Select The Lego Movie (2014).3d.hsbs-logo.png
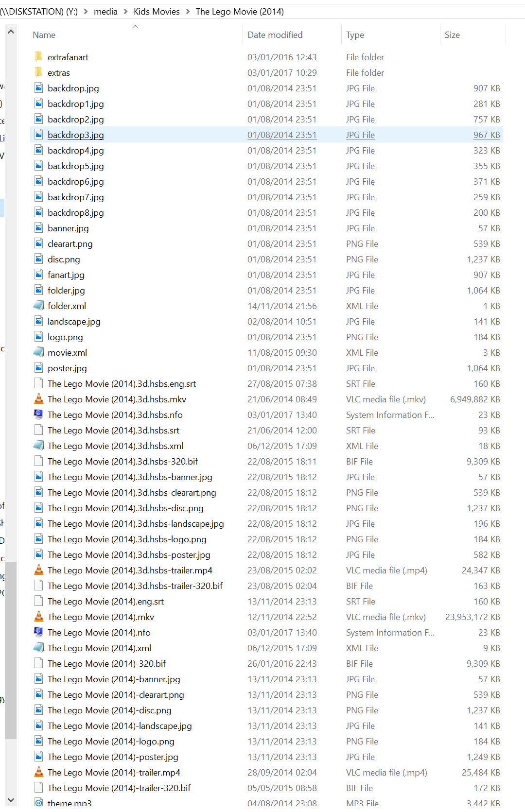525x812 pixels. pos(127,539)
